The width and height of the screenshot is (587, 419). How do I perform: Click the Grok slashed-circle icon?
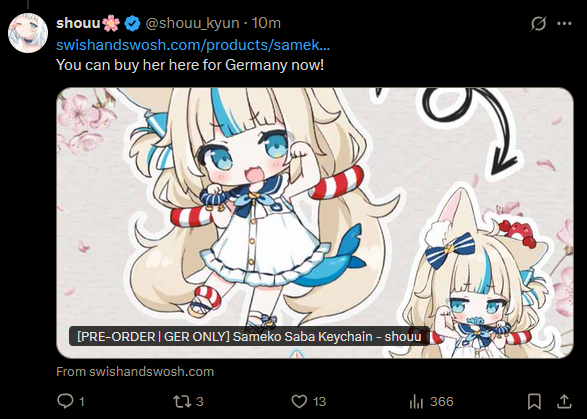coord(539,24)
